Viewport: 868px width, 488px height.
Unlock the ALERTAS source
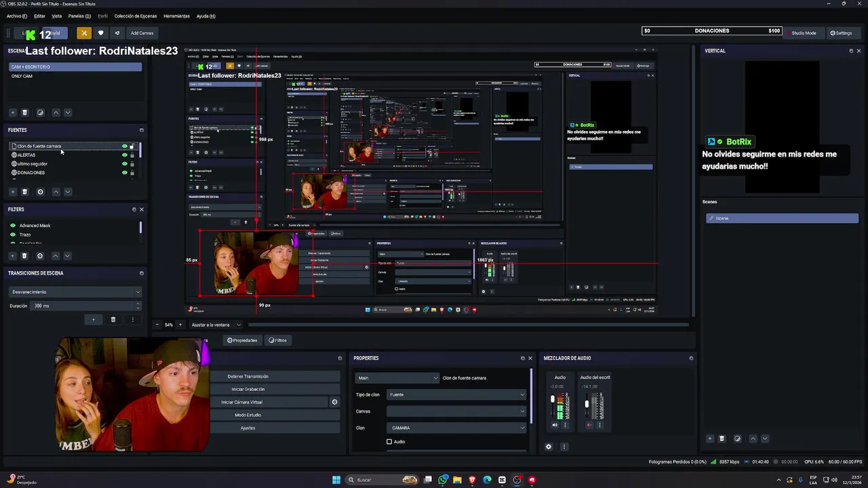click(x=132, y=155)
